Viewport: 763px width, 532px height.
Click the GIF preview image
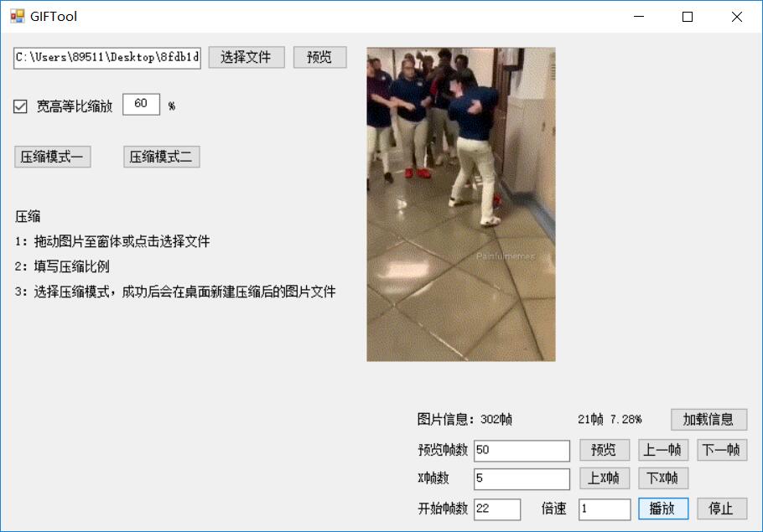point(461,204)
